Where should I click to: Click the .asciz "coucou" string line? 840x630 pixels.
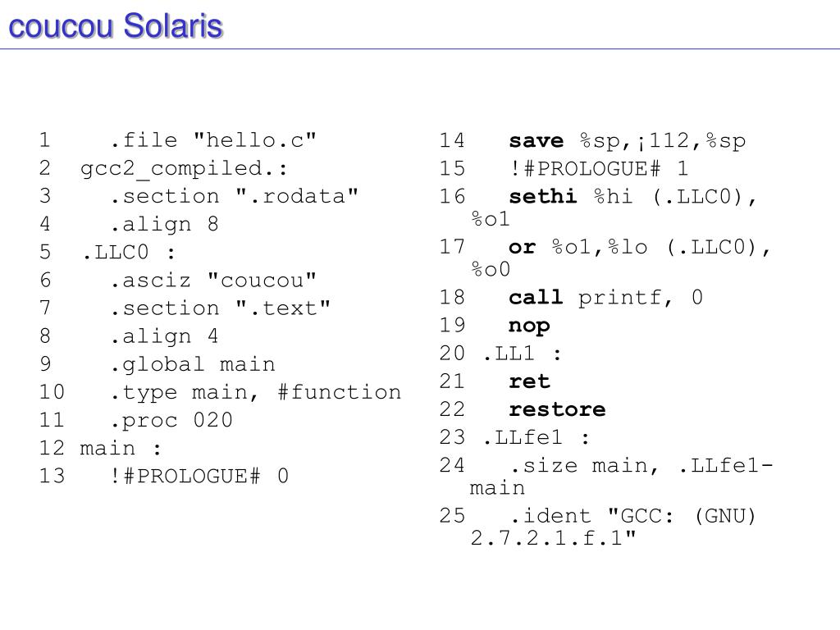coord(213,281)
